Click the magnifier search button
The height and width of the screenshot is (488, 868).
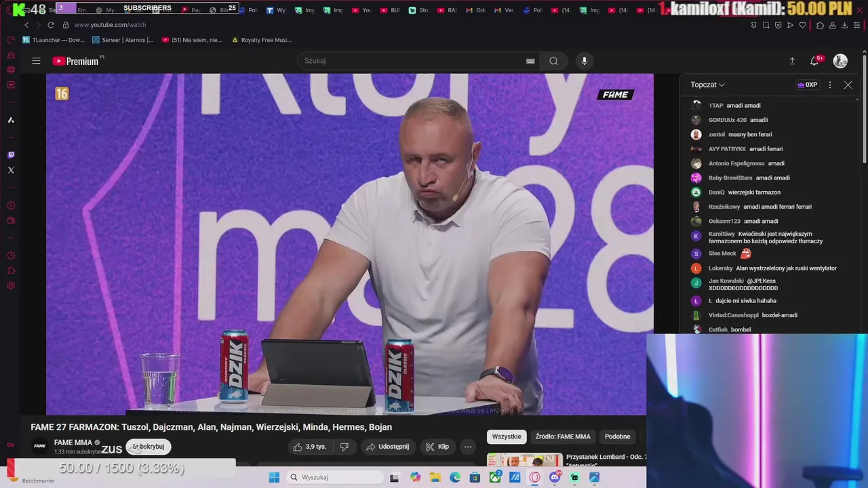554,61
